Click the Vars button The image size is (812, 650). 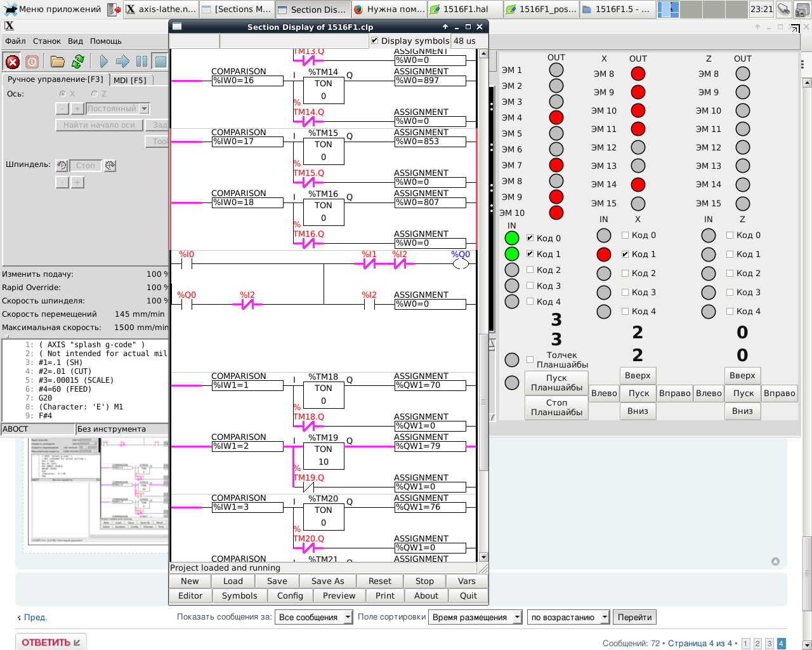[467, 581]
